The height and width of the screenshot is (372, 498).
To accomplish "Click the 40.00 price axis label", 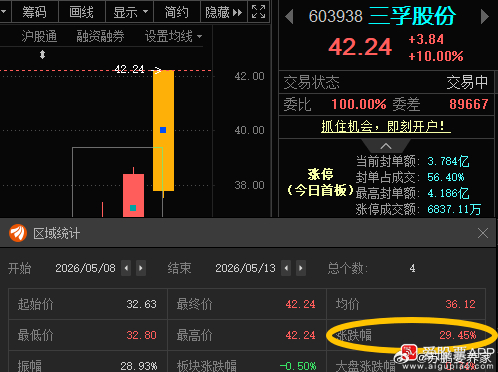I will tap(249, 130).
